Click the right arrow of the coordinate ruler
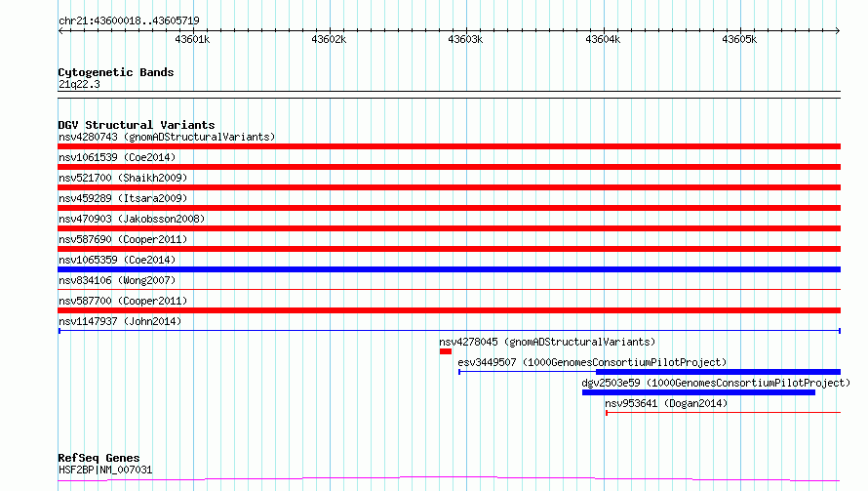The image size is (868, 491). point(838,31)
